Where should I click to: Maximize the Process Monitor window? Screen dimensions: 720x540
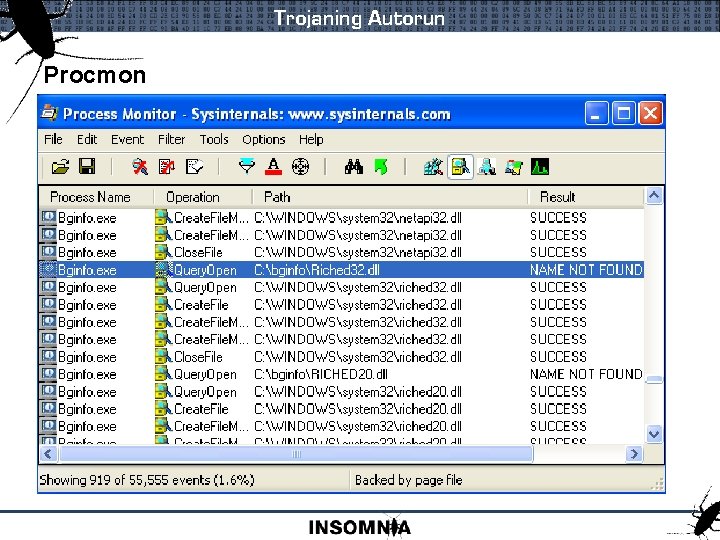click(623, 113)
